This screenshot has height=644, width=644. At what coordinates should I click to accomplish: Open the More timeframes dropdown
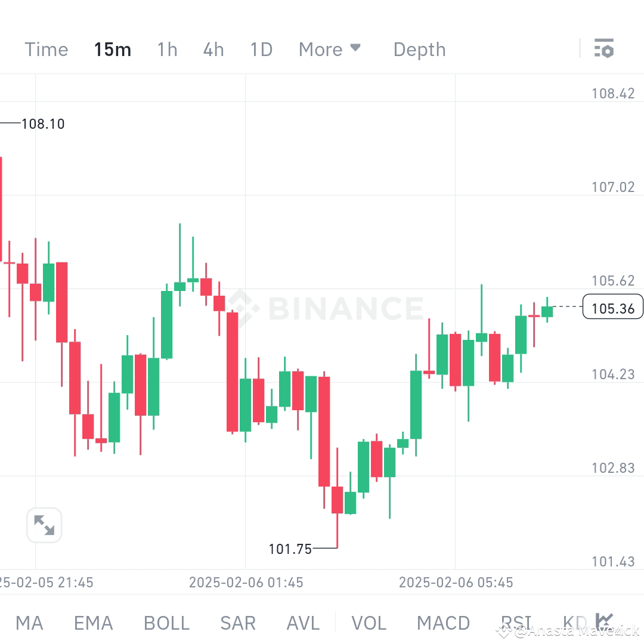point(320,49)
